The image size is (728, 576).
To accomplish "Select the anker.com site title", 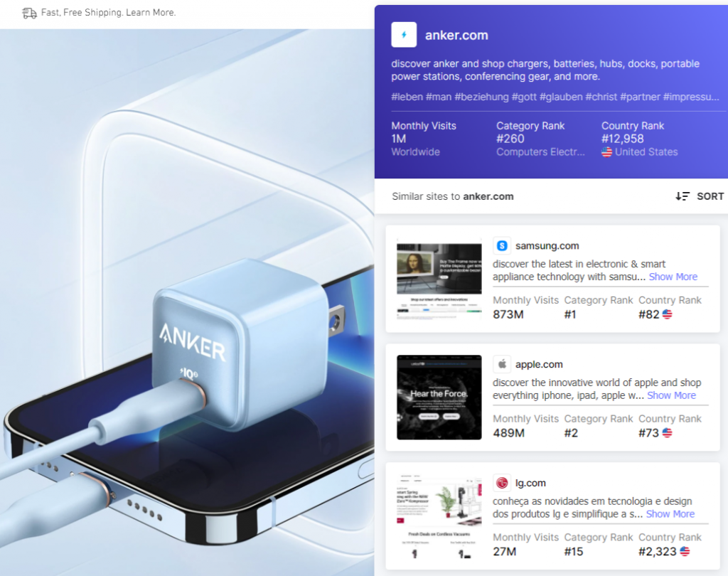I will pos(456,36).
